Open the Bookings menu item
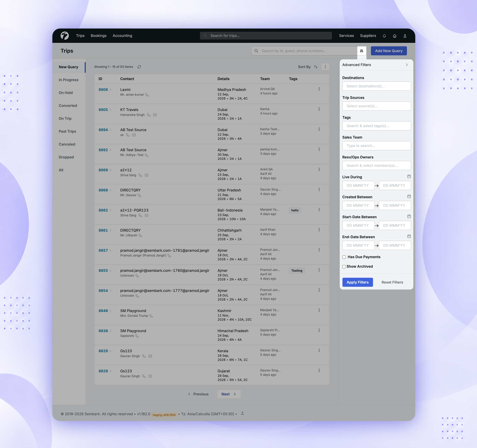477x448 pixels. [x=99, y=36]
